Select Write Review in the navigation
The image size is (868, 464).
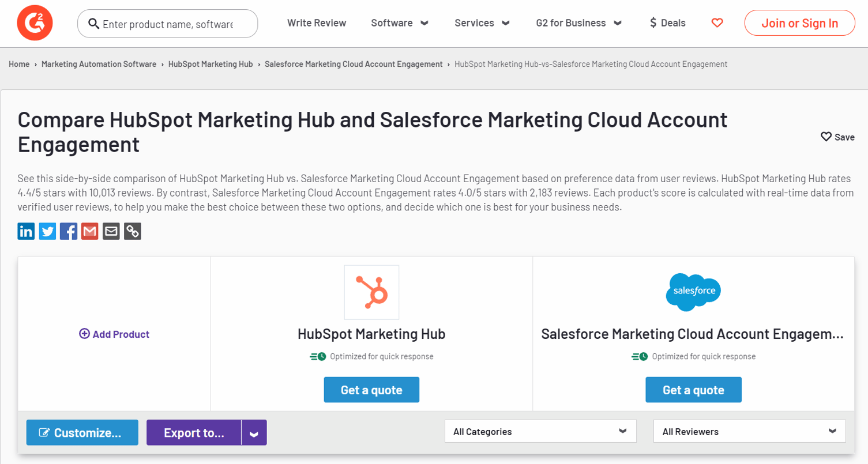(x=316, y=22)
